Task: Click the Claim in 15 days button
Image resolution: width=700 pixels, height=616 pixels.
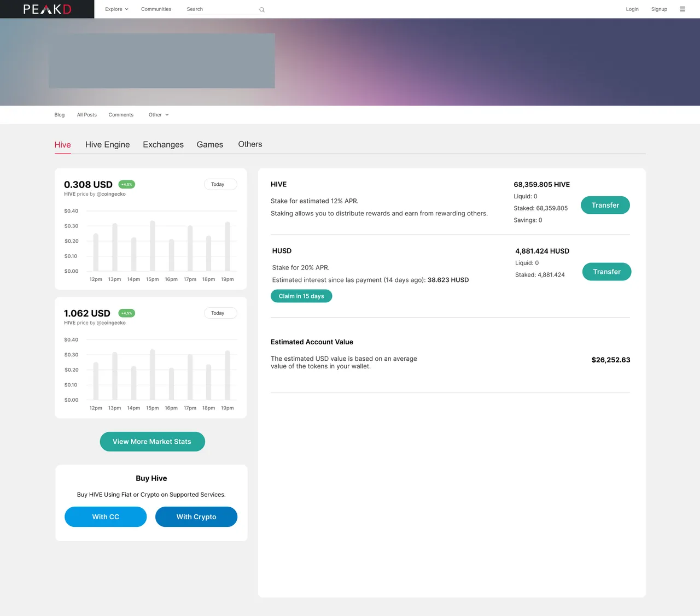Action: pos(301,296)
